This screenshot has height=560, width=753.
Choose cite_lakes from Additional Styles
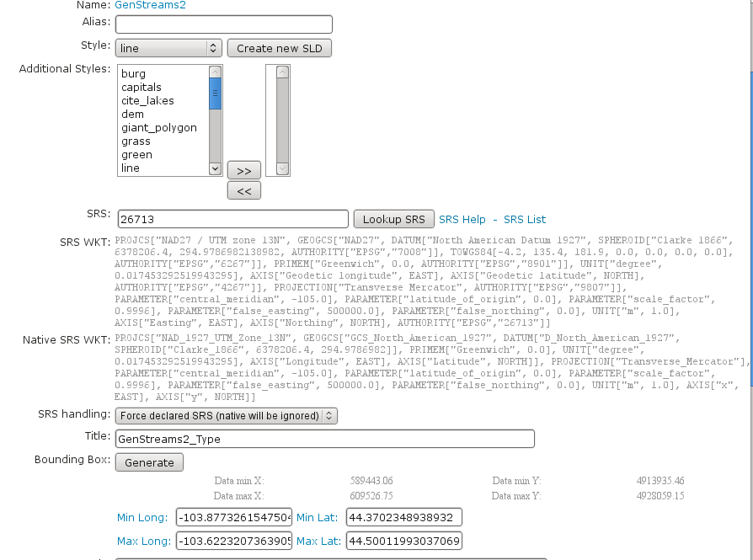(x=147, y=101)
